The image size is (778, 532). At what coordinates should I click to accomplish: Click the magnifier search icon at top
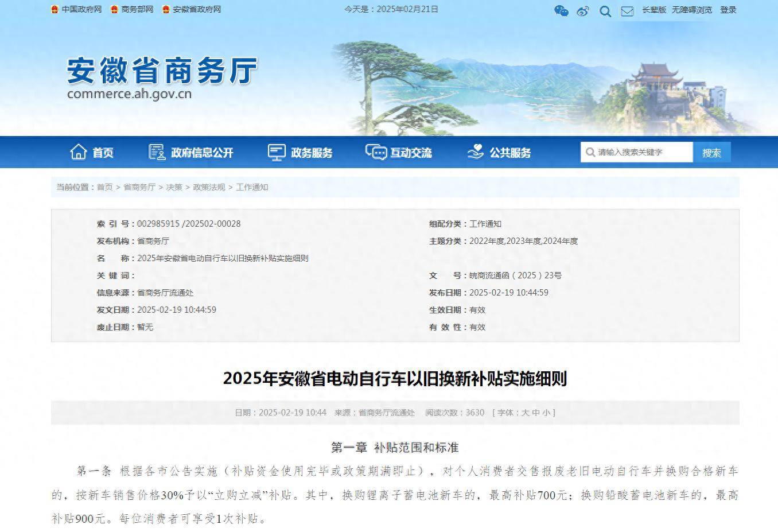tap(605, 11)
